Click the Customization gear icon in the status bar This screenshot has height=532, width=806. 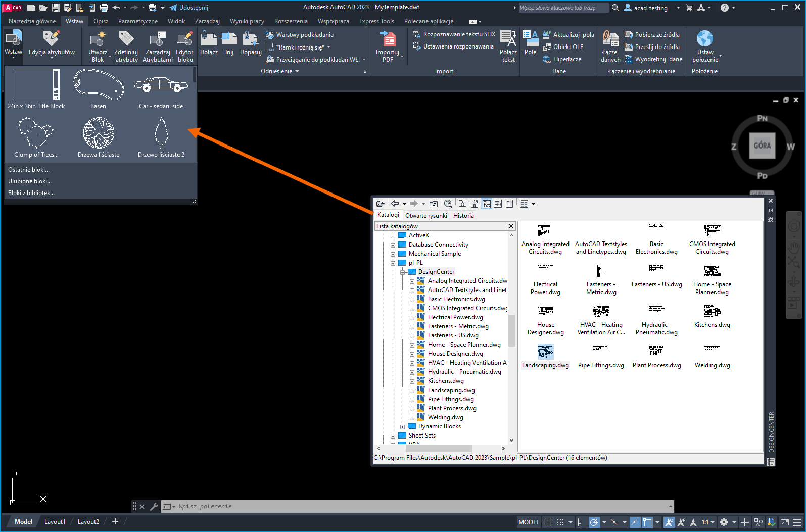pyautogui.click(x=724, y=522)
